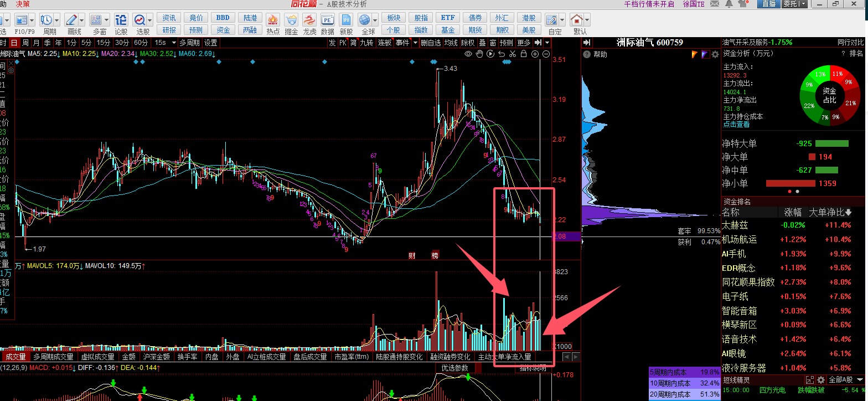Image resolution: width=868 pixels, height=401 pixels.
Task: Click the undo arrow icon on chart toolbar
Action: pos(502,54)
